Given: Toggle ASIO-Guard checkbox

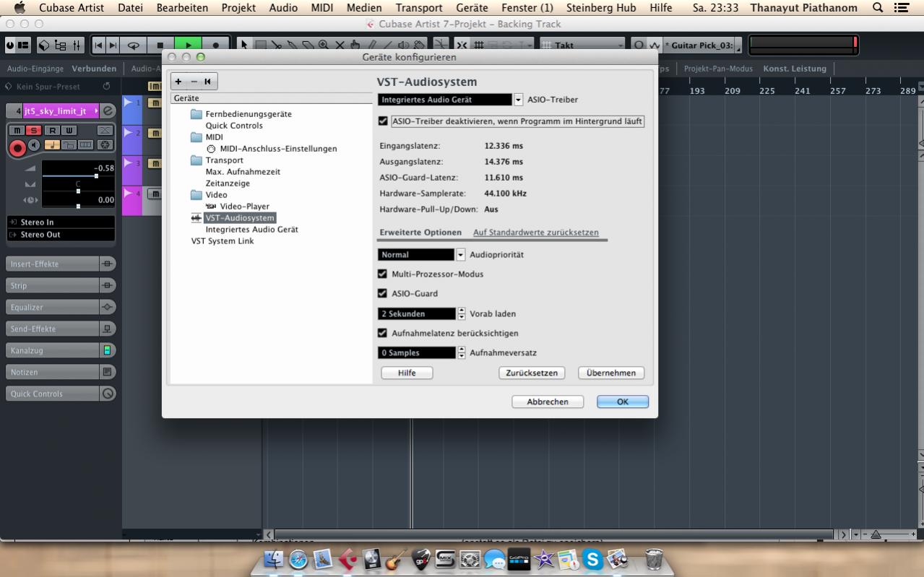Looking at the screenshot, I should [x=383, y=294].
